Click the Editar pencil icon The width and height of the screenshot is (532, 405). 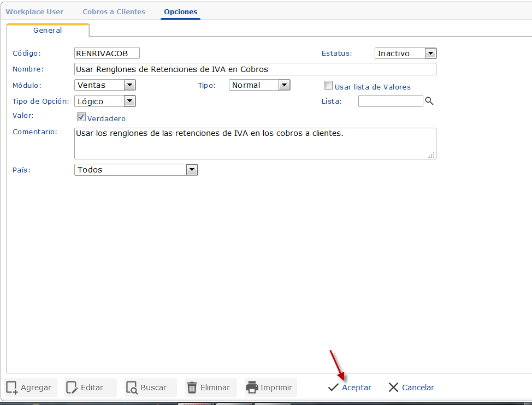72,388
